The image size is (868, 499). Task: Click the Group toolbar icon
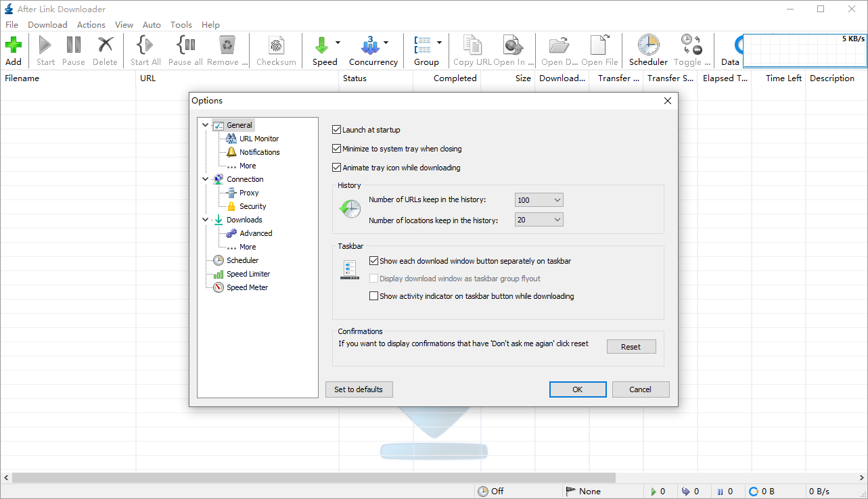coord(423,45)
